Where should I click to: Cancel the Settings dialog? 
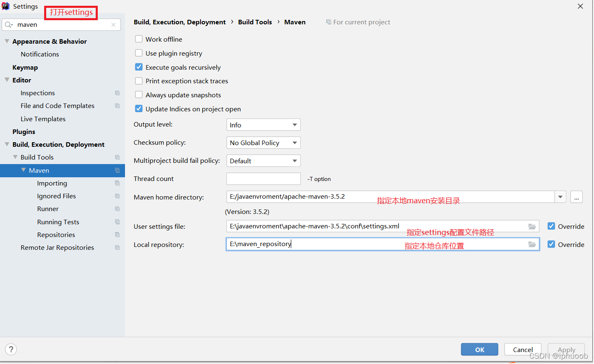click(x=523, y=350)
